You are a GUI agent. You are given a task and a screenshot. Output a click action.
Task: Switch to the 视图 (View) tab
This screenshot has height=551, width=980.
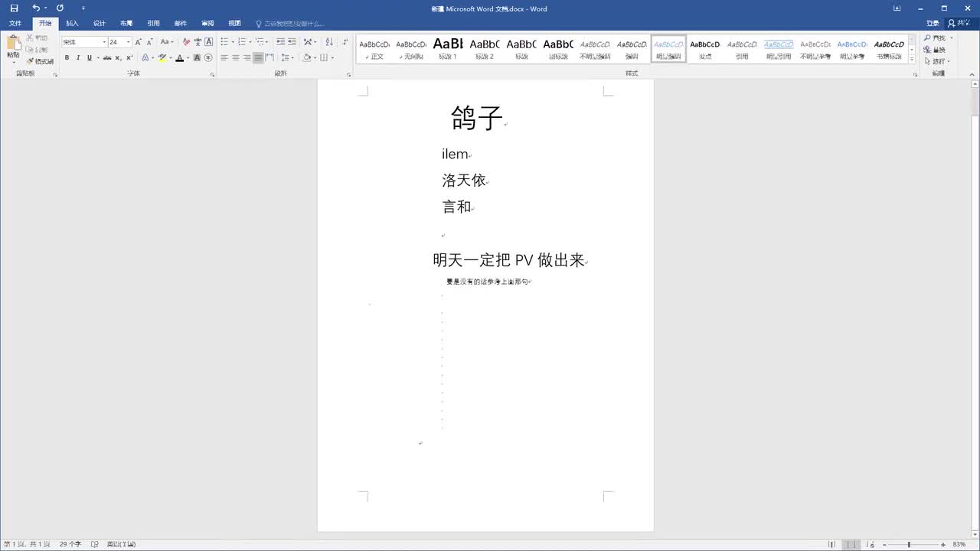[x=234, y=24]
